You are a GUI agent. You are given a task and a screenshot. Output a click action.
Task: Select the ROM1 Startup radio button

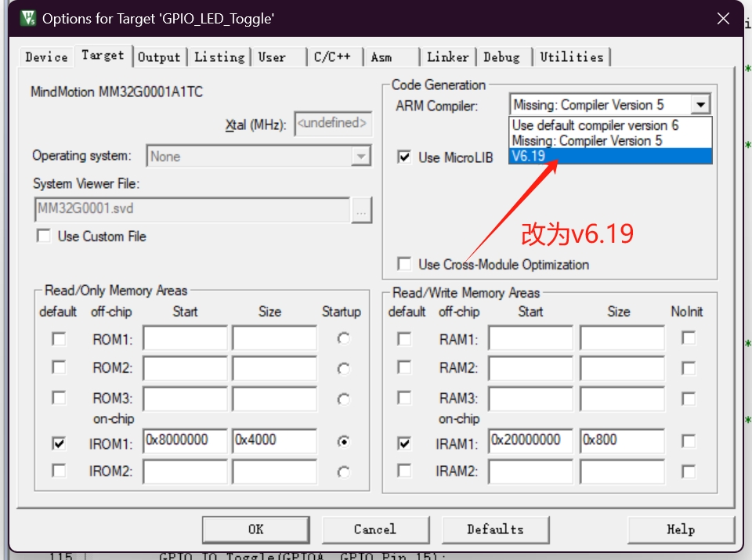pos(343,339)
